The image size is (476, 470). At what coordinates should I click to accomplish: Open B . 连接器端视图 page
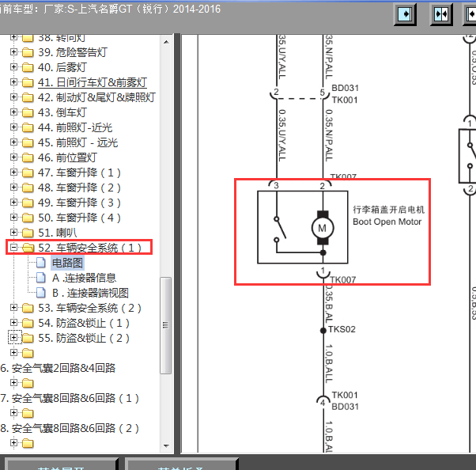click(x=90, y=293)
